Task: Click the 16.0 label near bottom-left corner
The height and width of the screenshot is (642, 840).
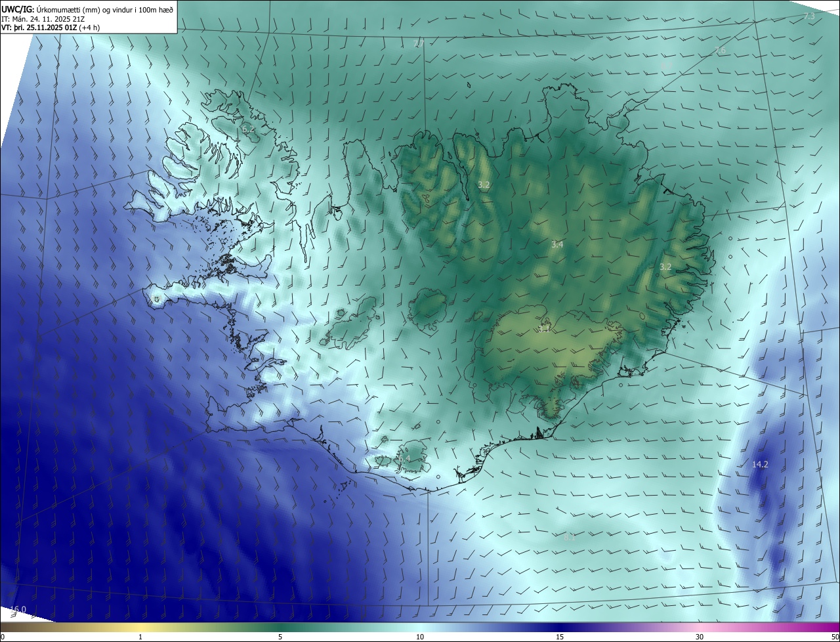Action: (x=18, y=610)
